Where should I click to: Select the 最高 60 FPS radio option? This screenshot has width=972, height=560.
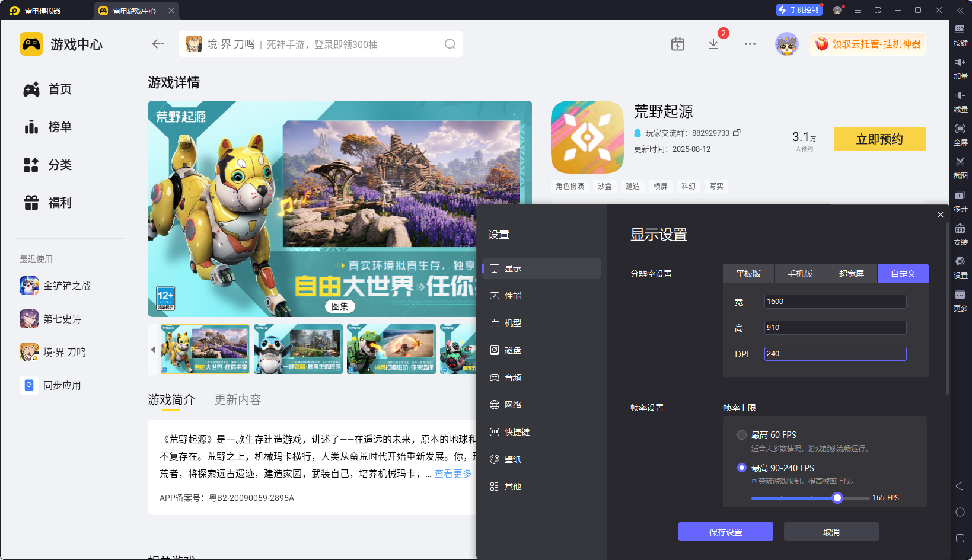tap(741, 435)
